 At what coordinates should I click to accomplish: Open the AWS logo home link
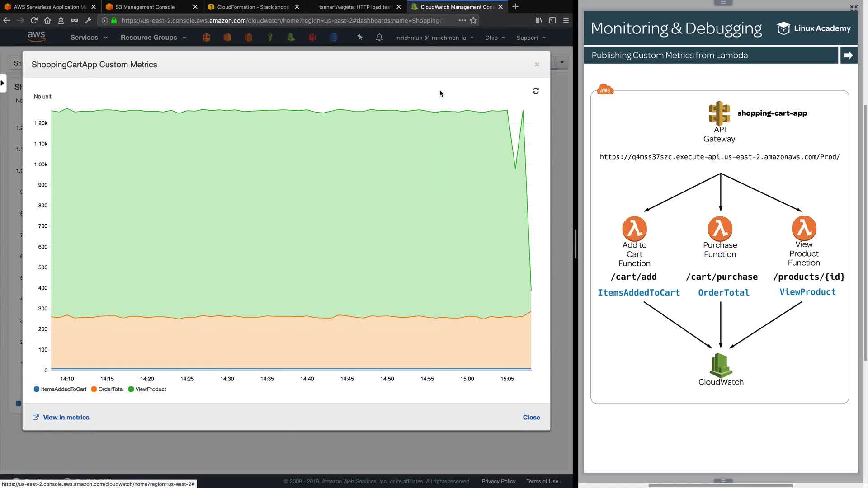(36, 37)
